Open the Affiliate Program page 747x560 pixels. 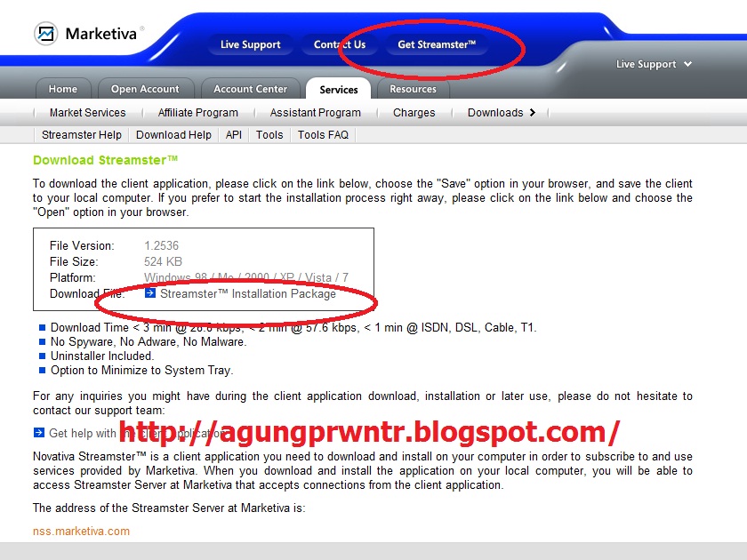[x=198, y=112]
